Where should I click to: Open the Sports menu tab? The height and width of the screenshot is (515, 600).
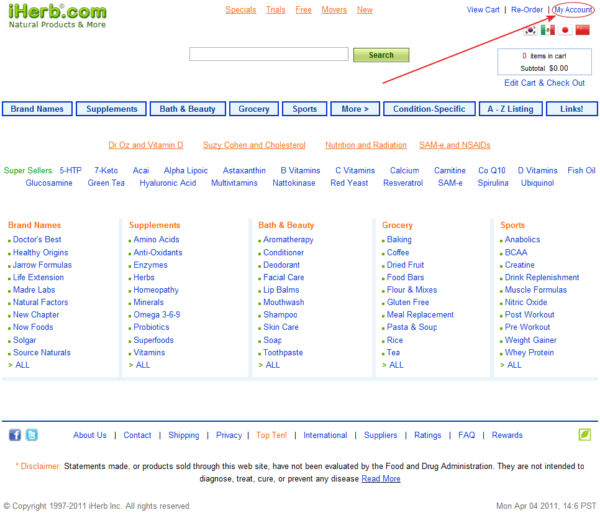click(305, 109)
